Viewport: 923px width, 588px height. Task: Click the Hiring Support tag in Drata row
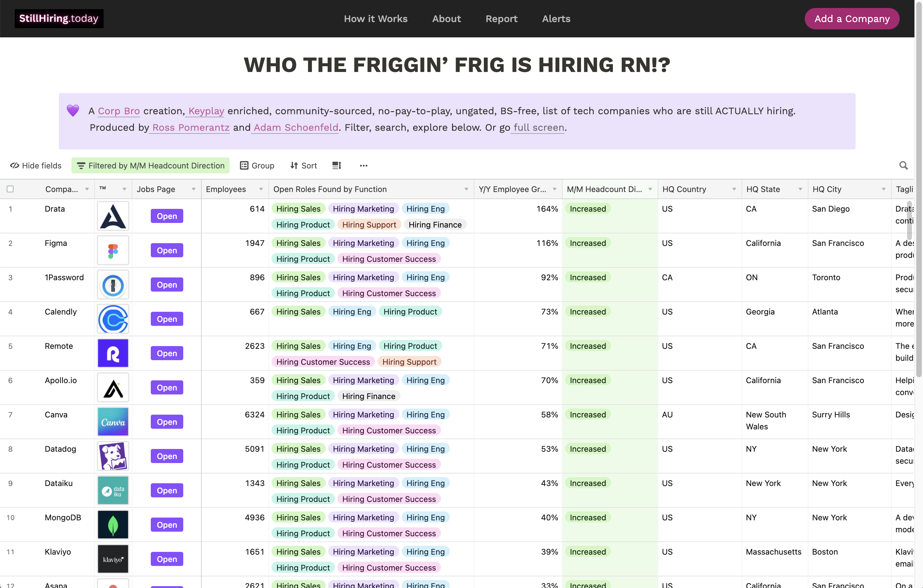point(369,224)
